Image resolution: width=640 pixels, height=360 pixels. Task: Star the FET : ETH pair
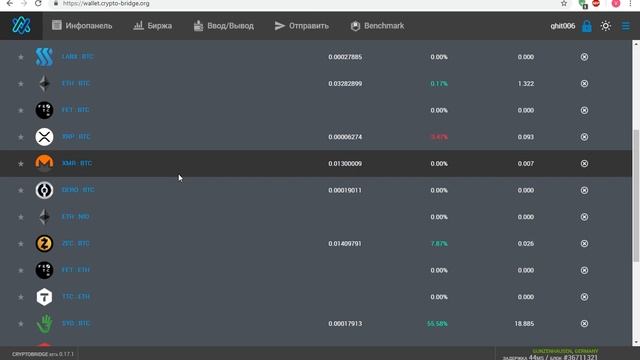pos(21,270)
